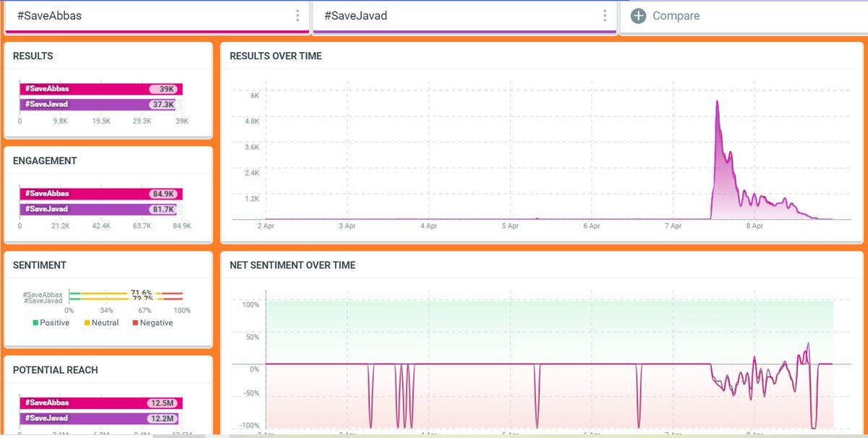Click the 2 Apr label in Results Over Time
The height and width of the screenshot is (438, 868).
click(265, 226)
